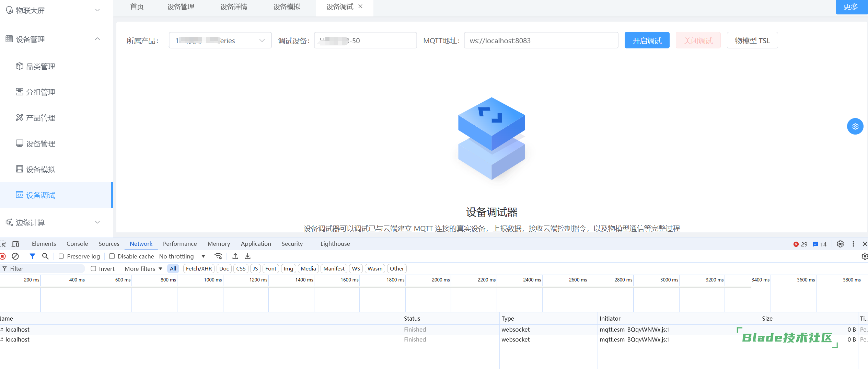Switch to the 设备模拟 page tab
This screenshot has width=868, height=369.
[x=287, y=7]
